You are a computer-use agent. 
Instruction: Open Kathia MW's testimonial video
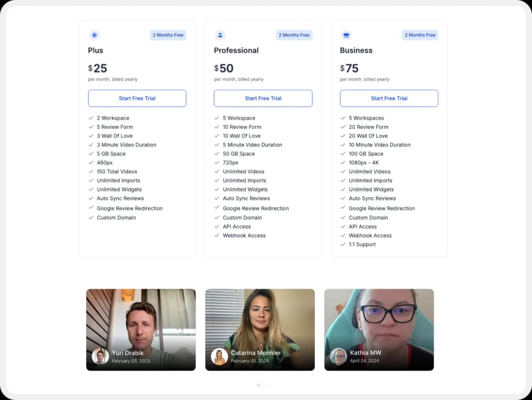coord(379,329)
